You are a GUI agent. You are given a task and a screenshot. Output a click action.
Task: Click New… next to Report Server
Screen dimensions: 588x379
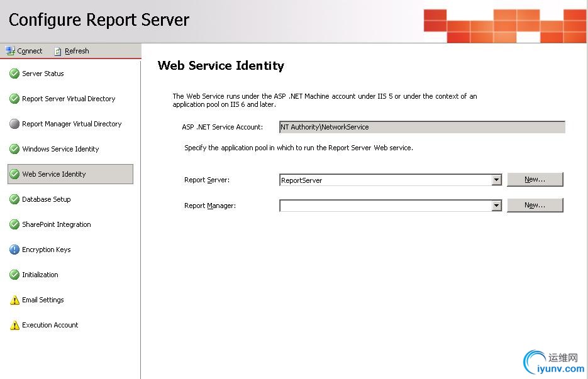coord(535,180)
